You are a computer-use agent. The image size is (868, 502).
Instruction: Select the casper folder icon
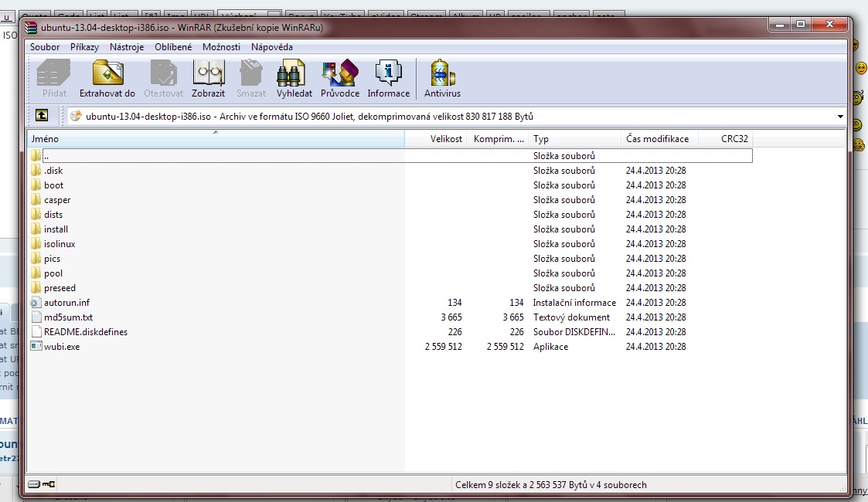[x=36, y=199]
